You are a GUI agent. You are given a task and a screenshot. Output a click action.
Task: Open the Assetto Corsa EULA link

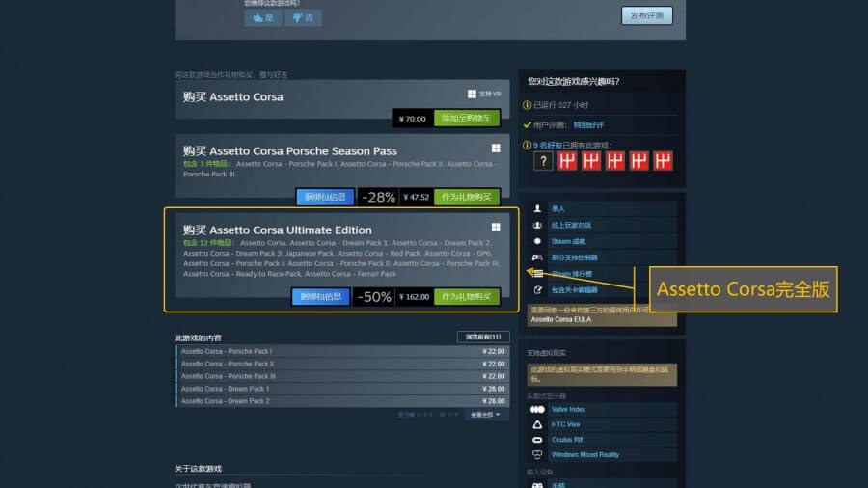pyautogui.click(x=560, y=320)
